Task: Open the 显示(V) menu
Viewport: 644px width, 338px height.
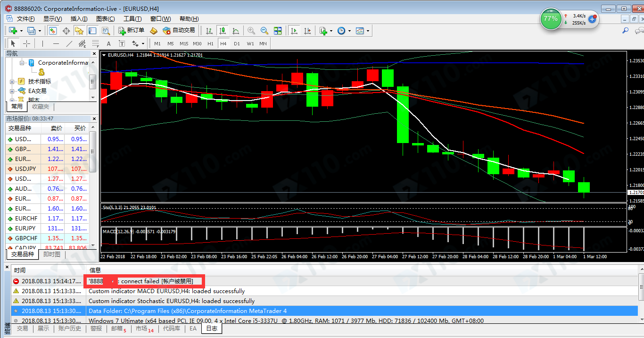Action: point(52,19)
